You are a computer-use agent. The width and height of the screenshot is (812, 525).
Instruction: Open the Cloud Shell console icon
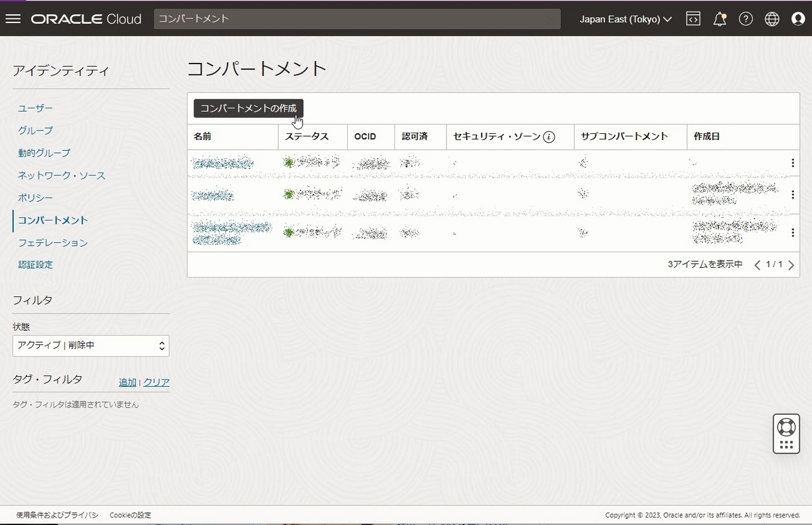coord(693,18)
